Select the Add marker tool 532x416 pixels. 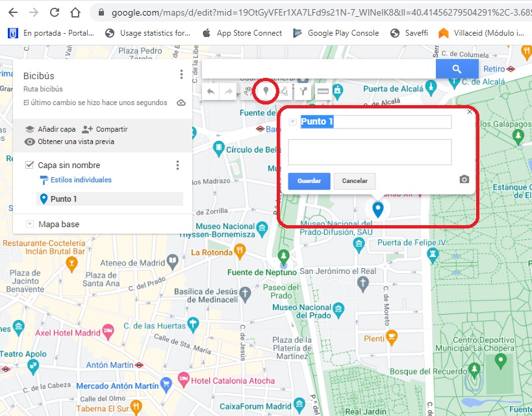point(266,91)
